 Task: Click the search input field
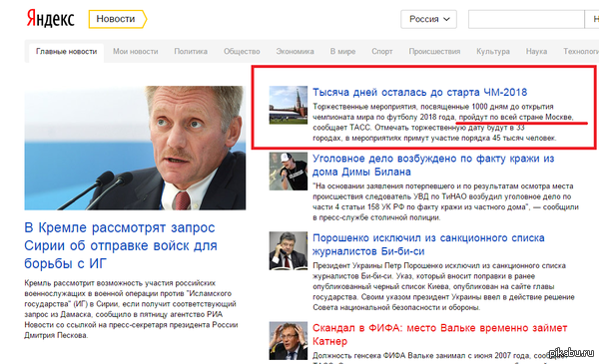[526, 19]
